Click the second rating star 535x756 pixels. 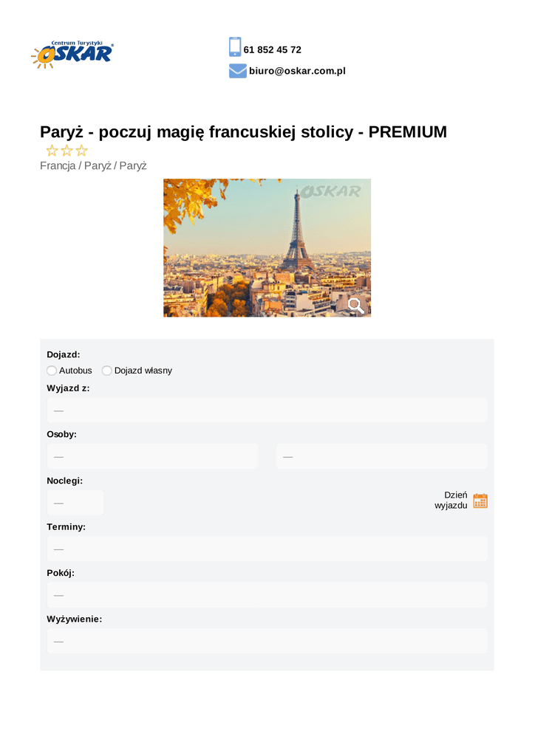(x=67, y=151)
